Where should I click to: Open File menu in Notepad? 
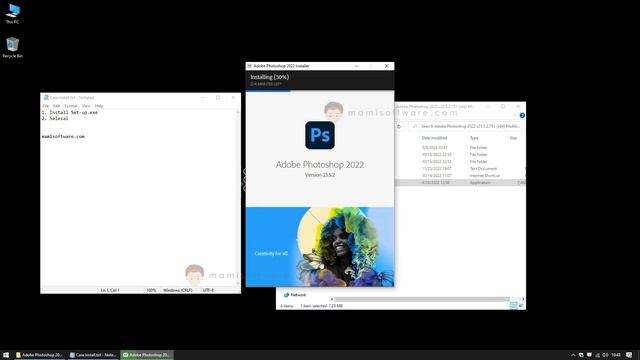tap(45, 106)
